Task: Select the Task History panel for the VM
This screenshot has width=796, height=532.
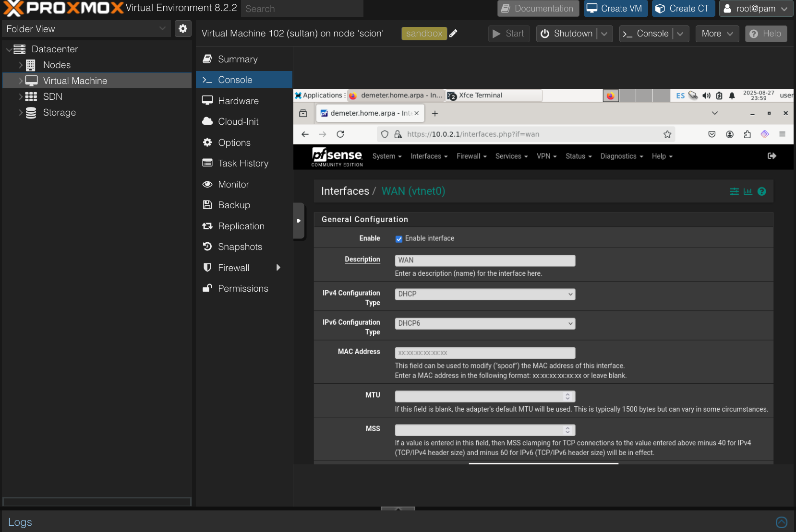Action: (243, 163)
